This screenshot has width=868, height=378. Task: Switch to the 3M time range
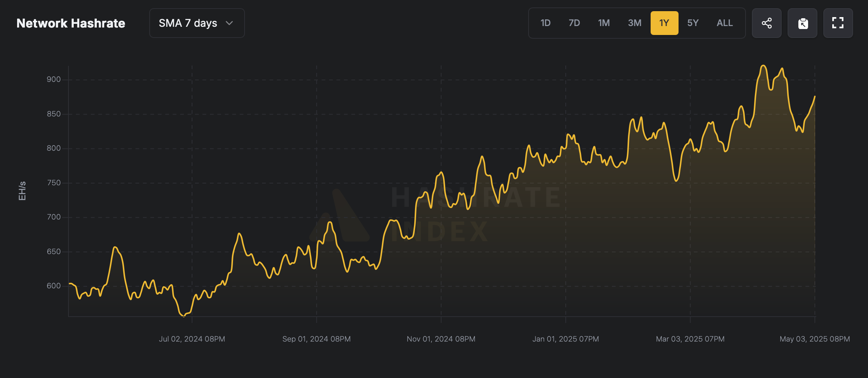pos(634,23)
